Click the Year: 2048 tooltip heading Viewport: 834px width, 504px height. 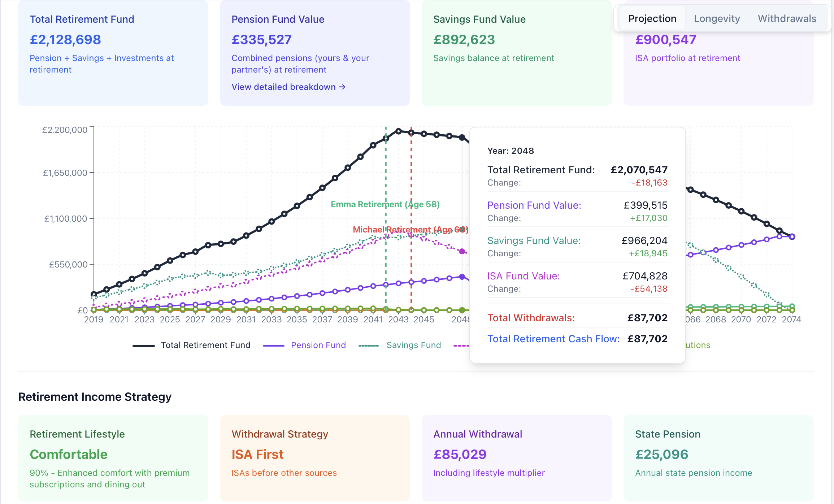[511, 151]
